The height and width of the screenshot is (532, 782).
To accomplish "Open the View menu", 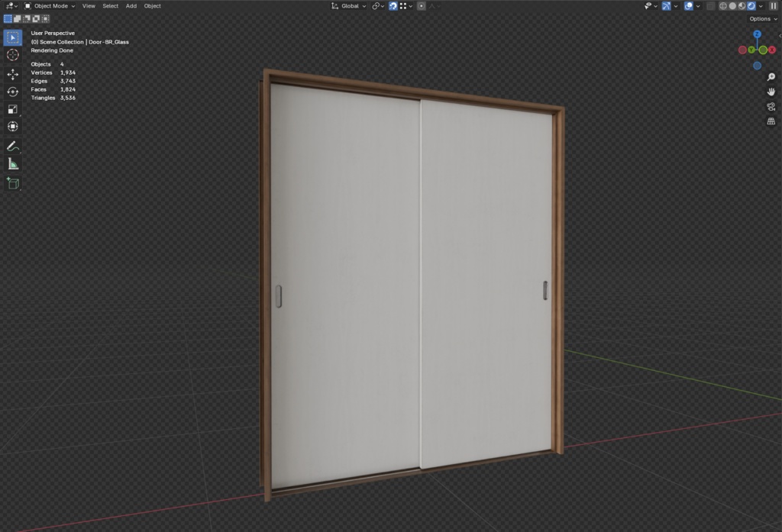I will tap(89, 6).
